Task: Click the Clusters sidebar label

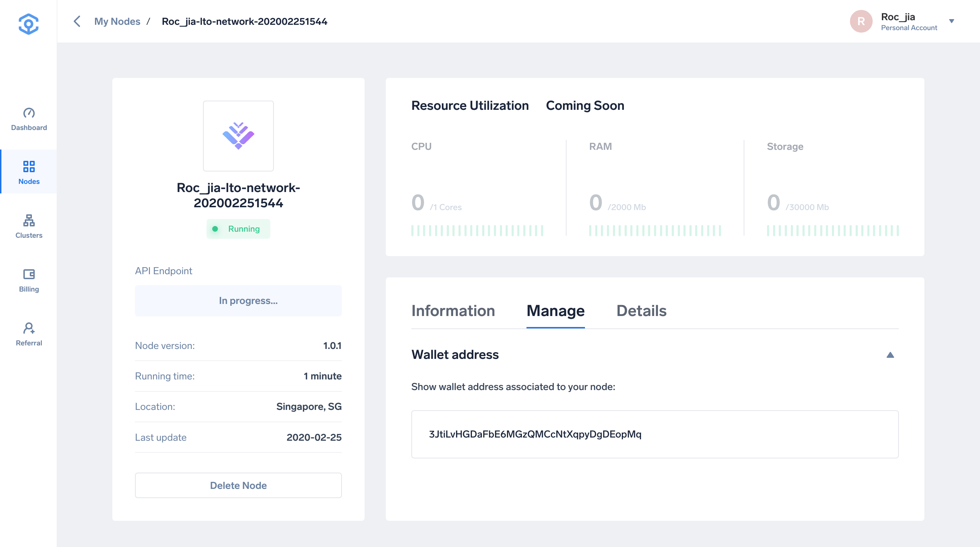Action: pyautogui.click(x=29, y=236)
